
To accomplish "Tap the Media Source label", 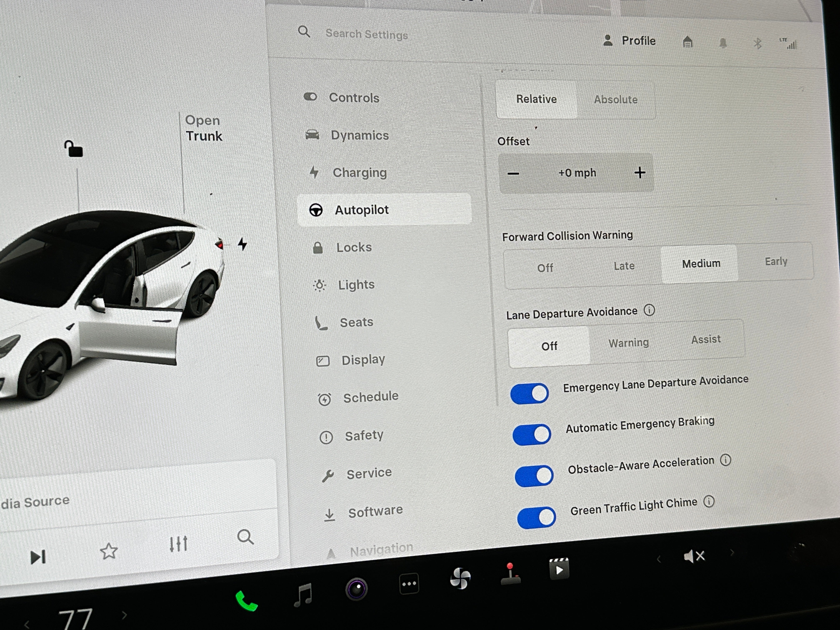I will point(35,502).
